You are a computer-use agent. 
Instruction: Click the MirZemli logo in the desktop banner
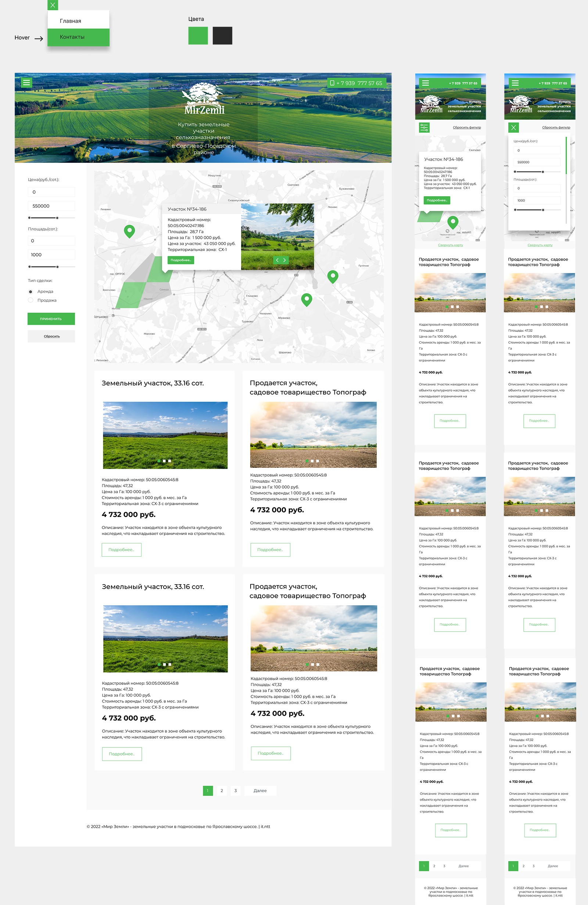(x=204, y=98)
